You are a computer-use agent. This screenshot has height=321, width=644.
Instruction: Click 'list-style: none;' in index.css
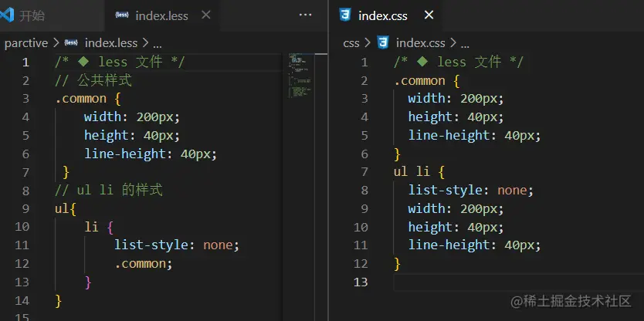click(471, 191)
